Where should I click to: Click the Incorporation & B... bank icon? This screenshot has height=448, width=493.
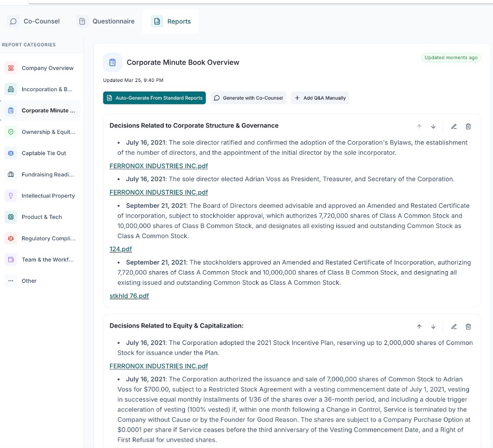pyautogui.click(x=11, y=89)
